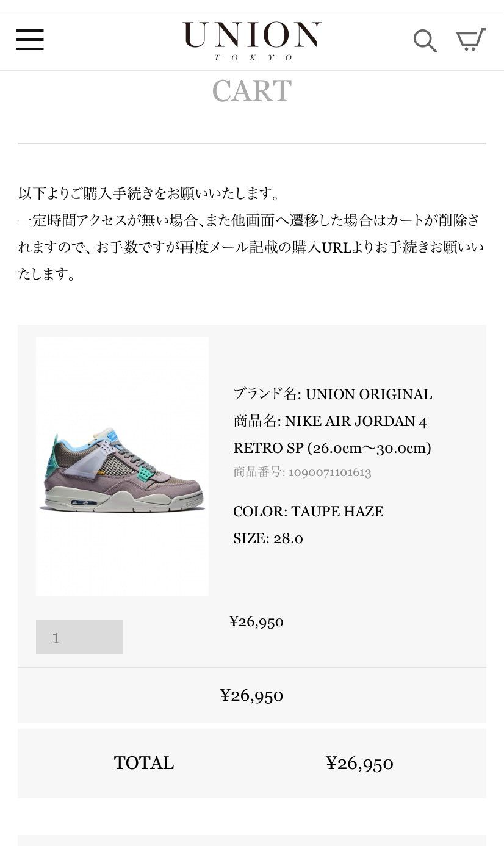Viewport: 504px width, 846px height.
Task: Click the COLOR: TAUPE HAZE text
Action: coord(308,512)
